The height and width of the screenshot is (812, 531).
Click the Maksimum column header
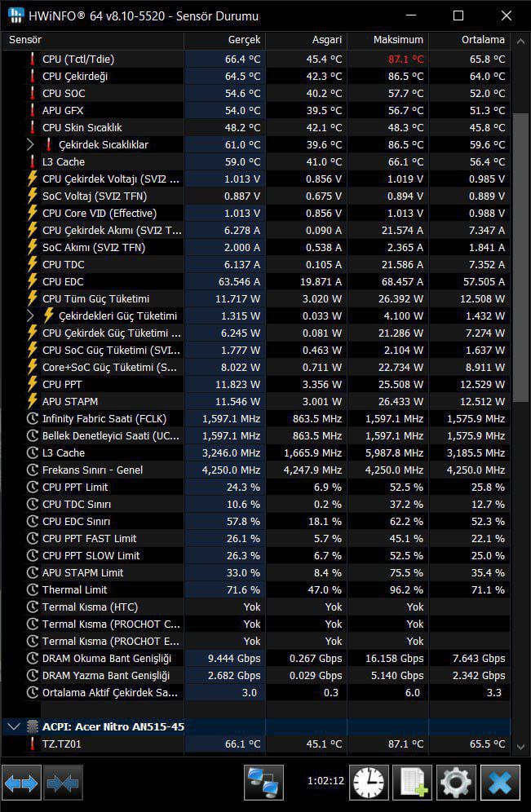pyautogui.click(x=388, y=40)
